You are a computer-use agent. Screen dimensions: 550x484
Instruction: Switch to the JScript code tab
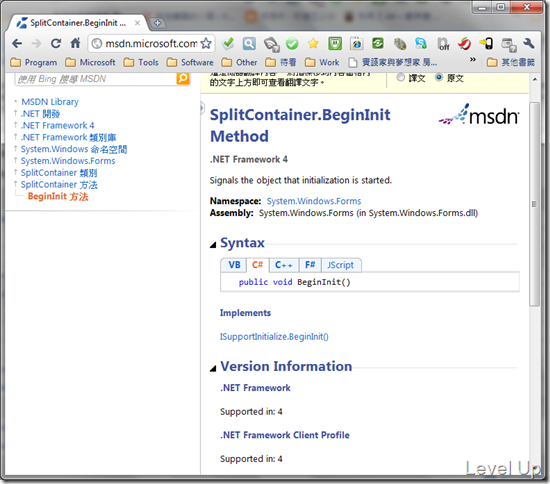point(341,265)
